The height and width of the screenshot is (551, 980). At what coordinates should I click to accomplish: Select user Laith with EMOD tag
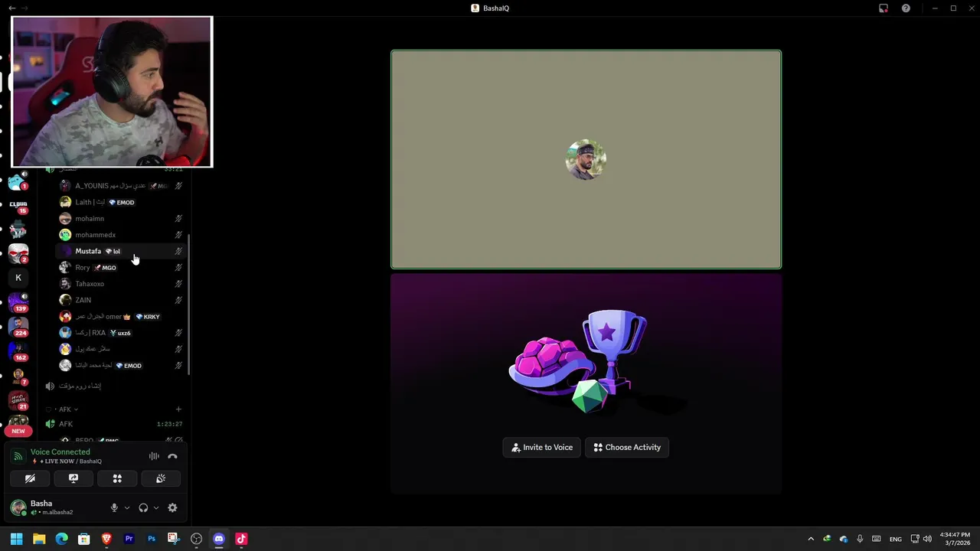pos(121,202)
